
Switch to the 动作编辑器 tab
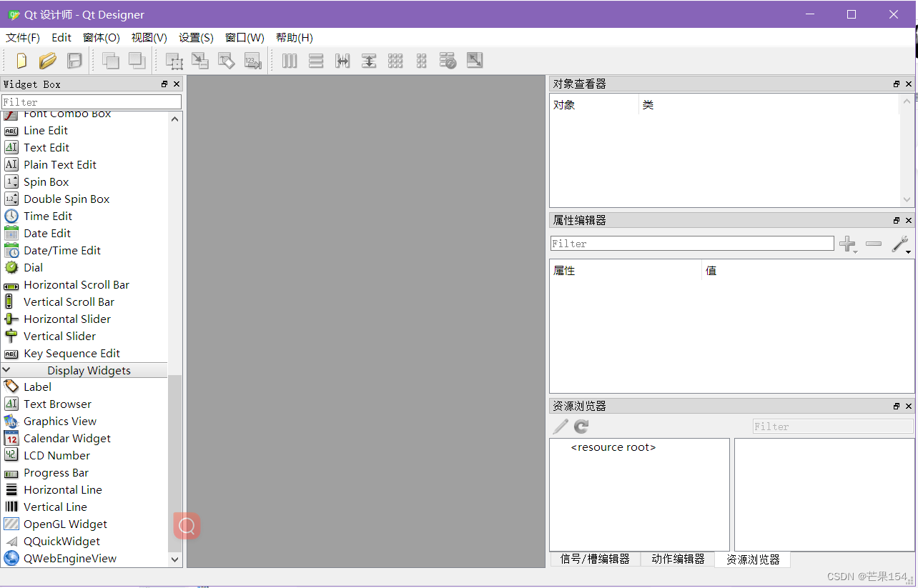(676, 559)
